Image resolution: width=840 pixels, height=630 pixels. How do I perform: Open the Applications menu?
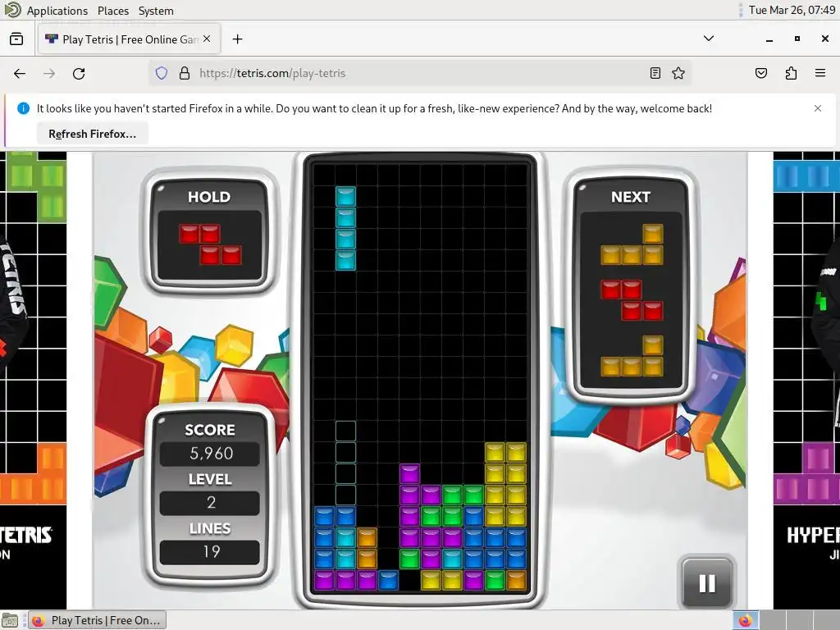[x=57, y=11]
